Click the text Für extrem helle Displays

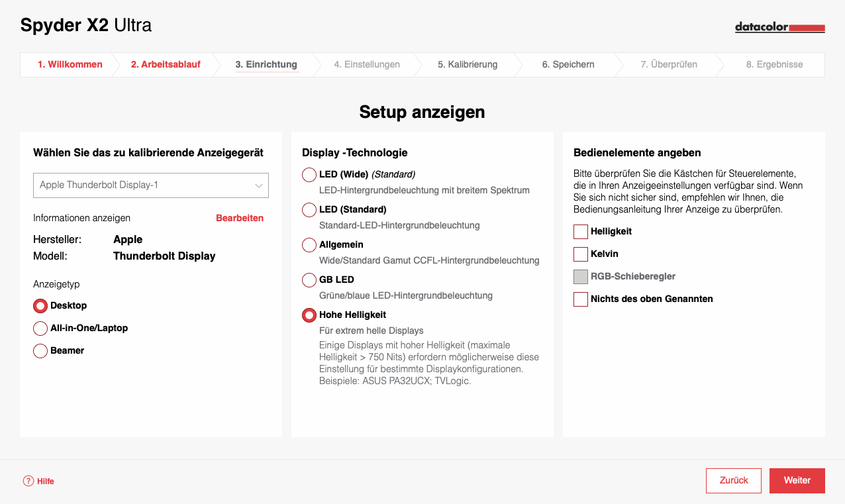pos(372,330)
